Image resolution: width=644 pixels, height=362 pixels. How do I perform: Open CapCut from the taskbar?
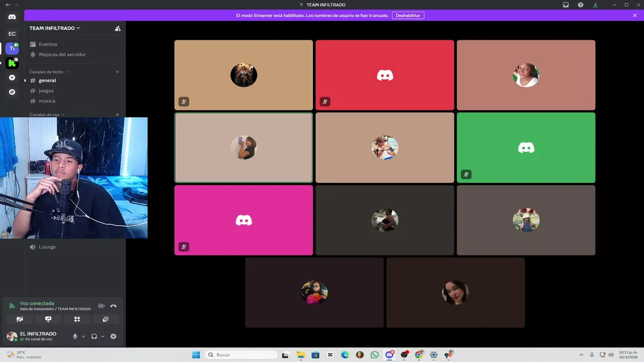330,355
